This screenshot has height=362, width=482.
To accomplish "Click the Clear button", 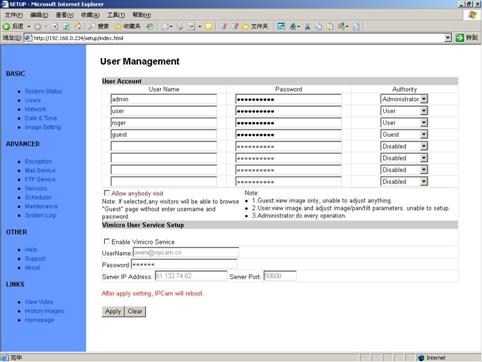I will click(135, 311).
